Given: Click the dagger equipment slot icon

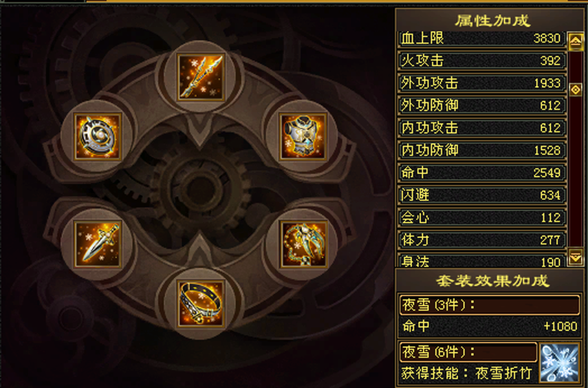Looking at the screenshot, I should pyautogui.click(x=98, y=244).
